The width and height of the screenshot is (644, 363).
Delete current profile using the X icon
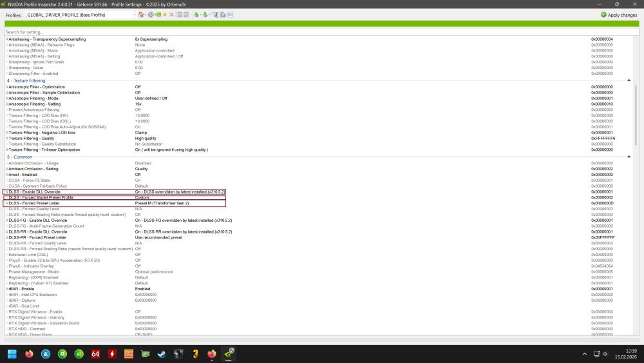click(x=171, y=14)
